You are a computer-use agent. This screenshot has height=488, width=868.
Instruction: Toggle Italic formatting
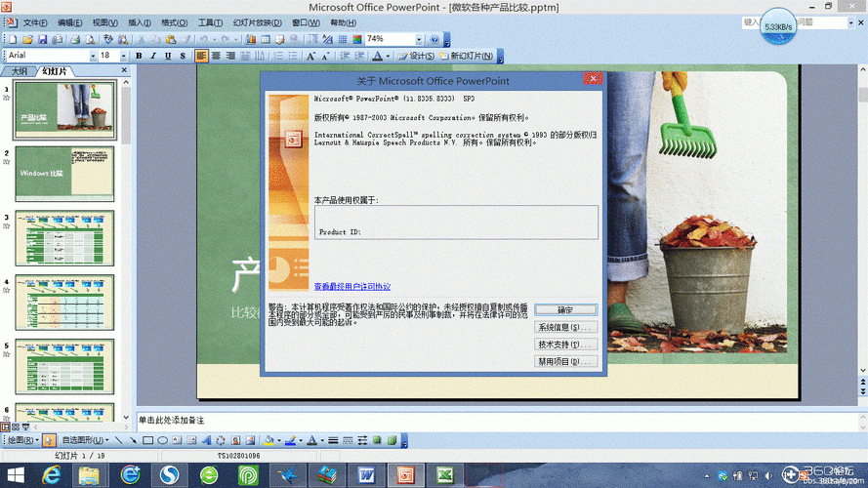[x=153, y=56]
